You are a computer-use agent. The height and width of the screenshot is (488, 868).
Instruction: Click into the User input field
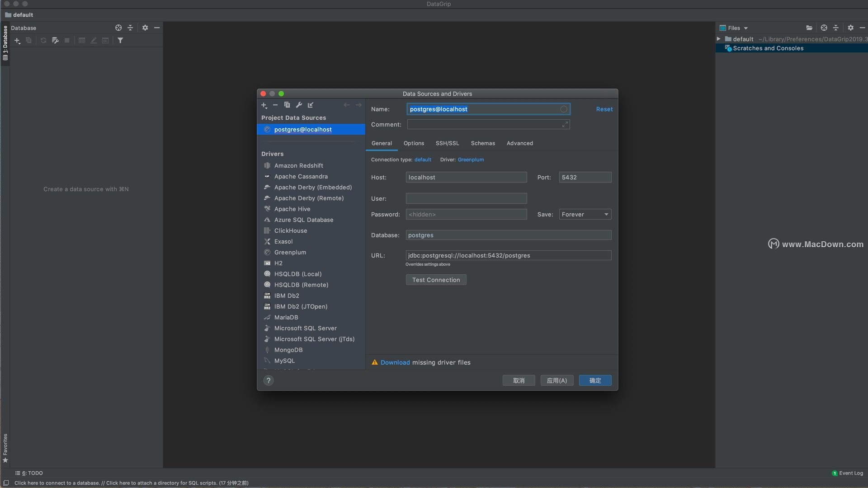(x=466, y=199)
